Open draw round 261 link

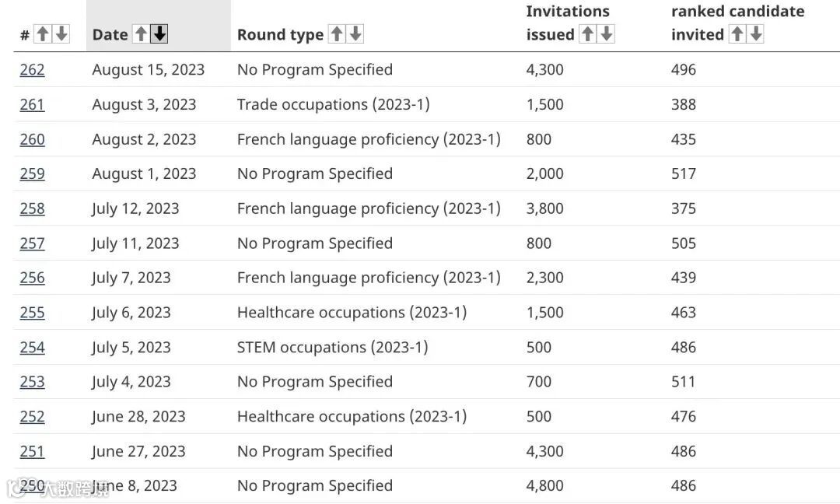[x=32, y=104]
